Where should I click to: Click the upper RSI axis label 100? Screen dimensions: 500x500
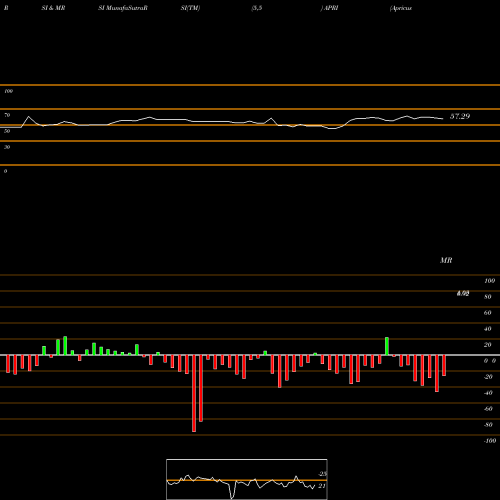(8, 91)
